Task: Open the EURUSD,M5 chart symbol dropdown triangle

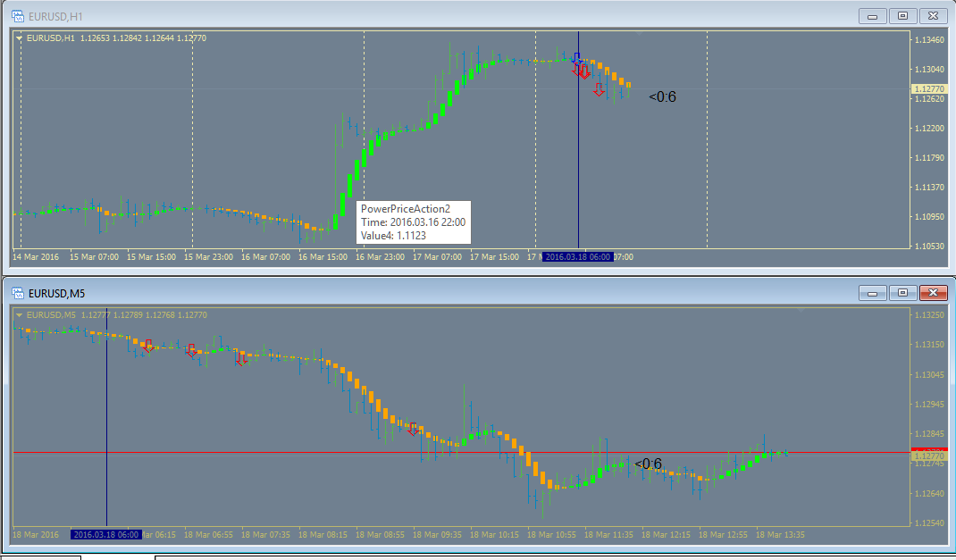Action: [20, 315]
